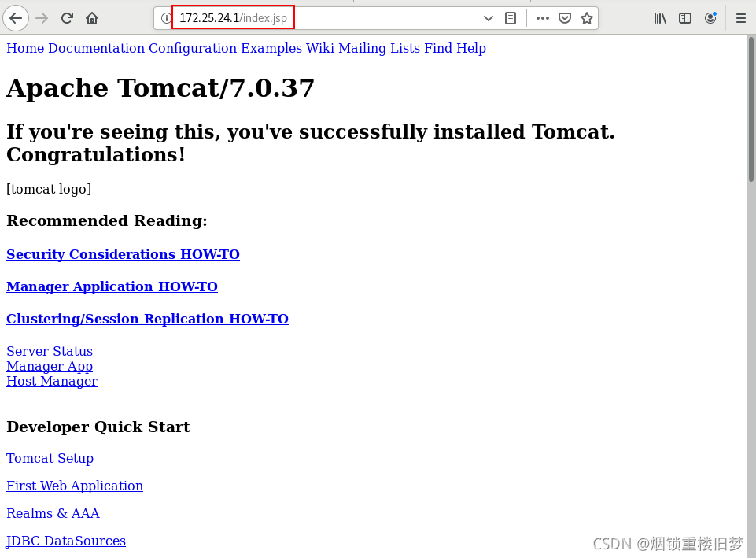
Task: Reload the current page
Action: [67, 18]
